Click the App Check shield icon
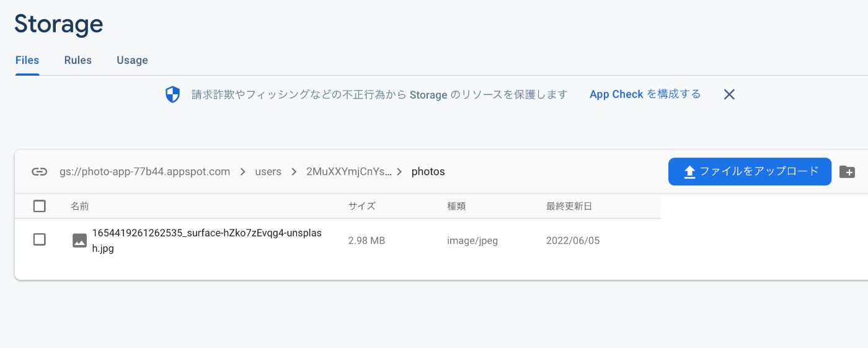This screenshot has height=348, width=868. point(172,94)
